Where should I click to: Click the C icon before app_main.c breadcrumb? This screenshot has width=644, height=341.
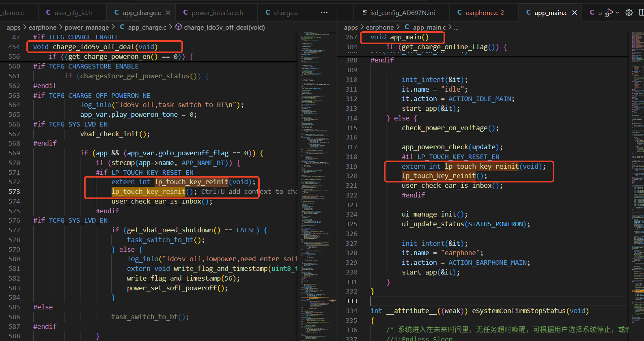point(407,27)
